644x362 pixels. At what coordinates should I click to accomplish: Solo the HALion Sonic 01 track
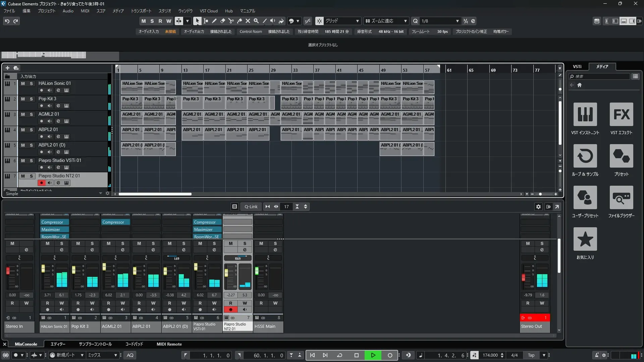point(31,83)
